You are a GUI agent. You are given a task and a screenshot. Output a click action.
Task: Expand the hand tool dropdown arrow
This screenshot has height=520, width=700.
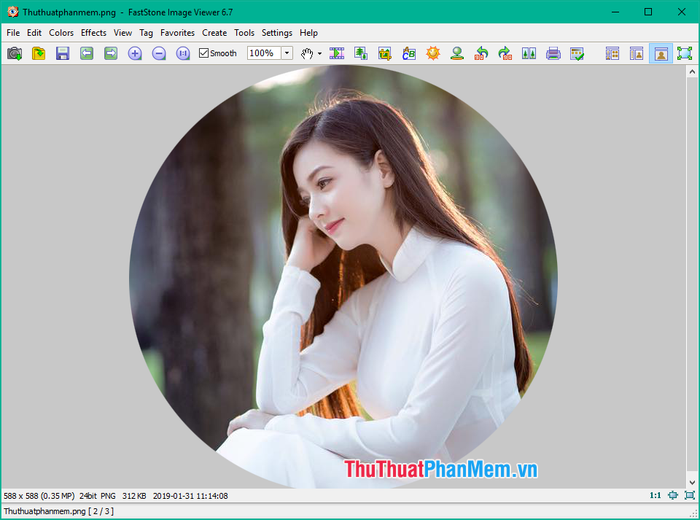pos(320,54)
